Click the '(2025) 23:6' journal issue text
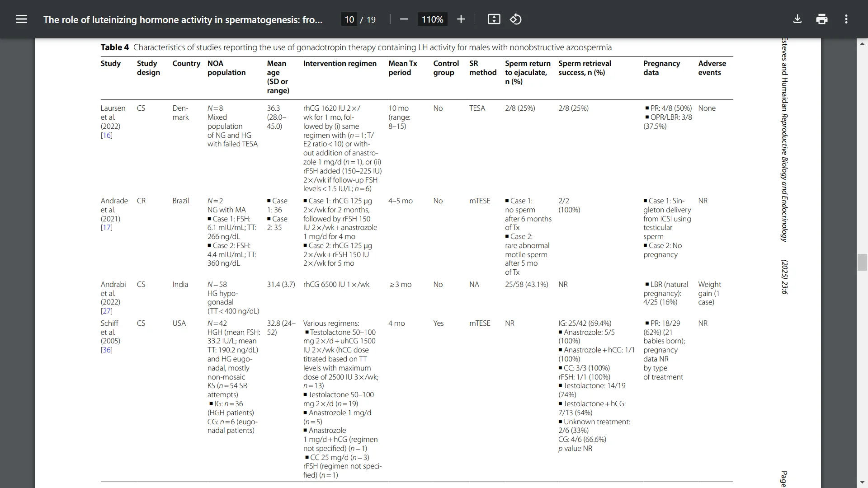The image size is (868, 488). pyautogui.click(x=784, y=277)
